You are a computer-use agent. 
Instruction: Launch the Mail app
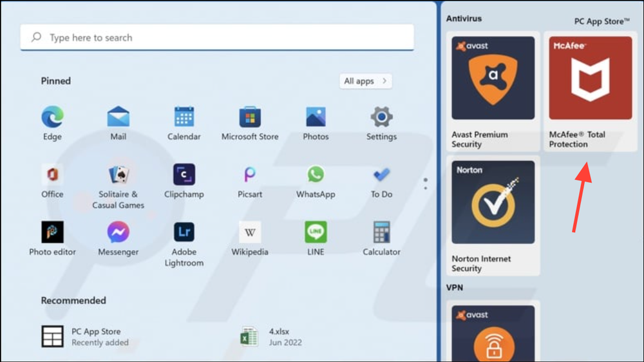[118, 117]
